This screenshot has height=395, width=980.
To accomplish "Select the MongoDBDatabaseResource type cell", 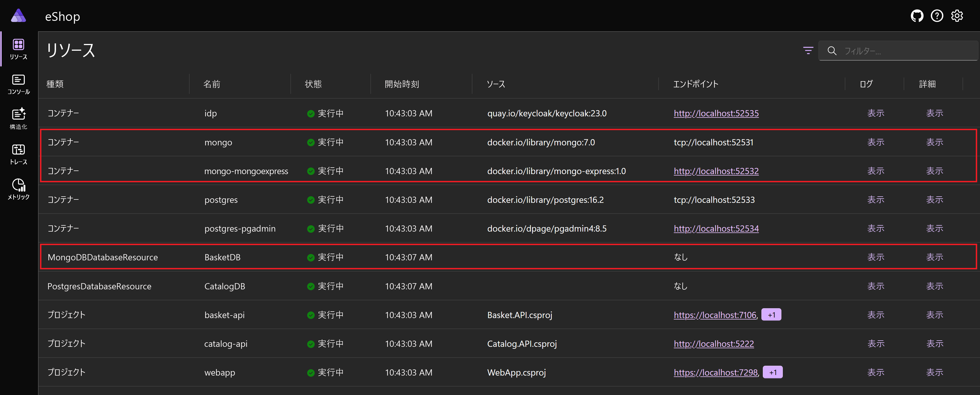I will click(102, 258).
